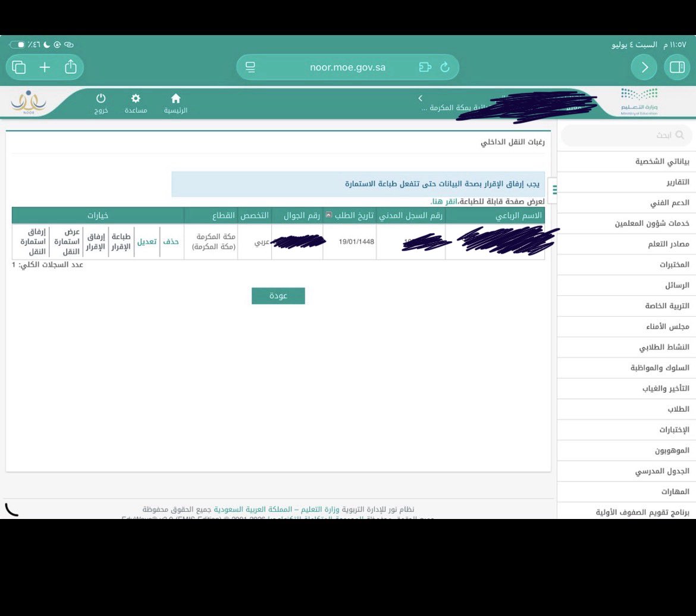This screenshot has width=696, height=616.
Task: Click إرفاق استمارة النقل option
Action: (x=33, y=242)
